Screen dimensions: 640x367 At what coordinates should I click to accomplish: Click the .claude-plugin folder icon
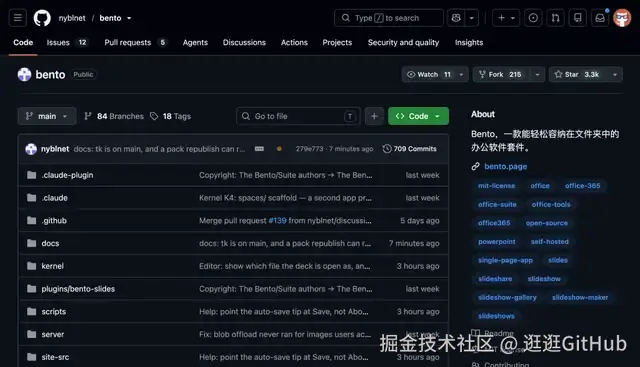31,175
